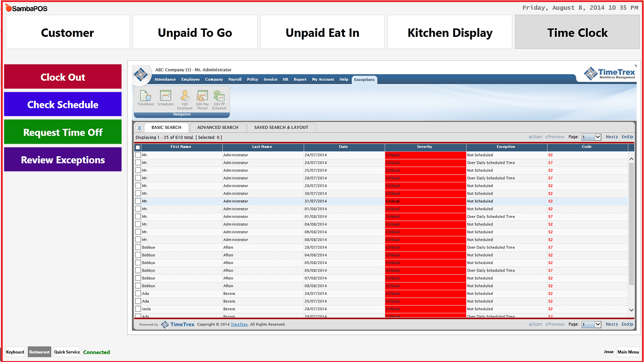Select the Restaurant department button
The image size is (644, 362).
[x=40, y=352]
